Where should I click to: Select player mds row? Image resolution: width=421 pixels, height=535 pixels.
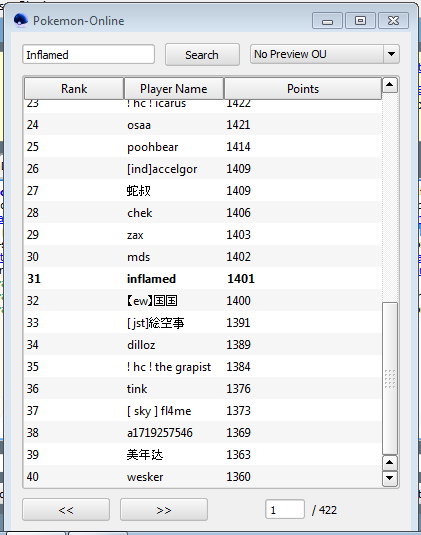pyautogui.click(x=203, y=257)
